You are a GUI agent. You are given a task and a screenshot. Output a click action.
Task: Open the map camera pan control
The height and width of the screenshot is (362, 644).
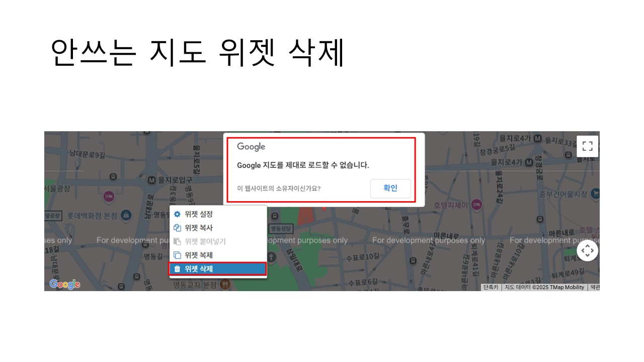coord(587,250)
